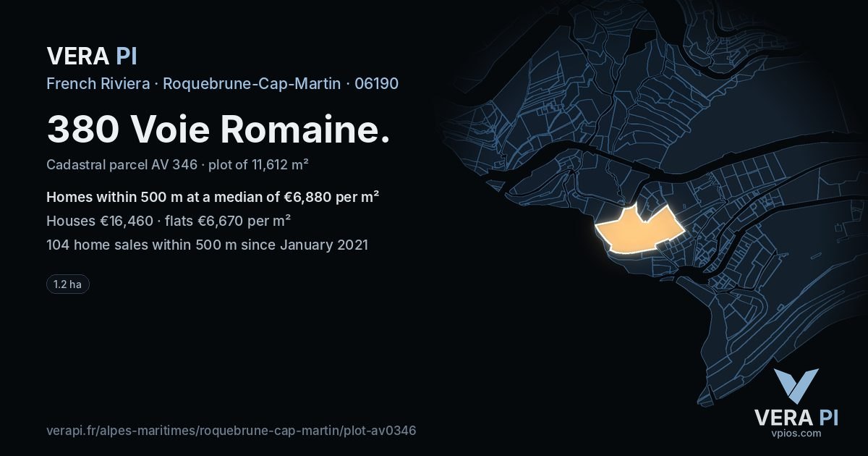Click the 'Cadastral parcel AV 346' line
The image size is (868, 456).
(x=177, y=164)
